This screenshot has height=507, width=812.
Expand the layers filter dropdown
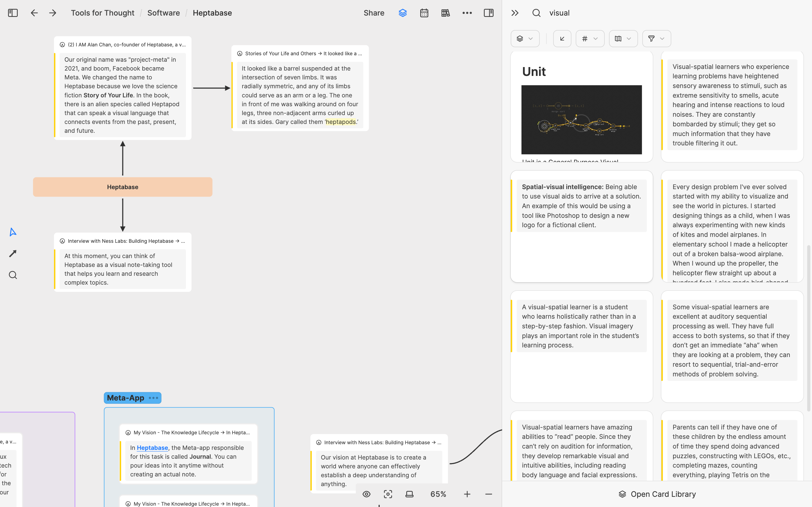pos(525,39)
